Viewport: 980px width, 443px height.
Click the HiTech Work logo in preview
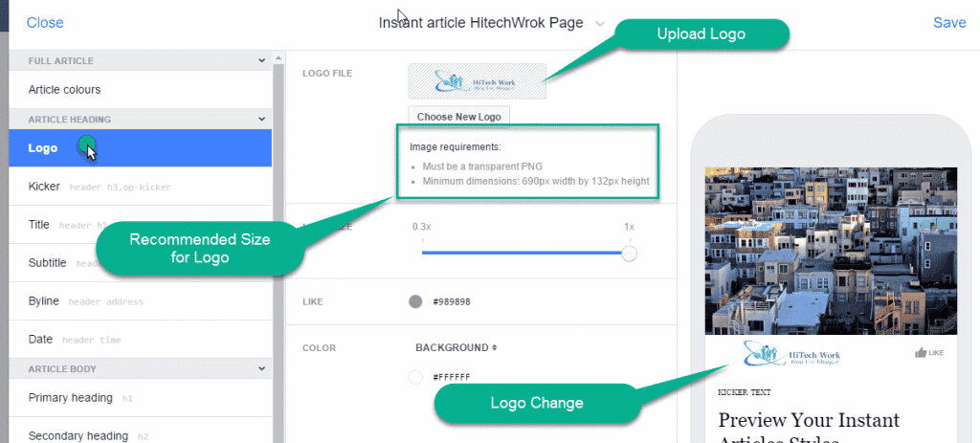791,354
